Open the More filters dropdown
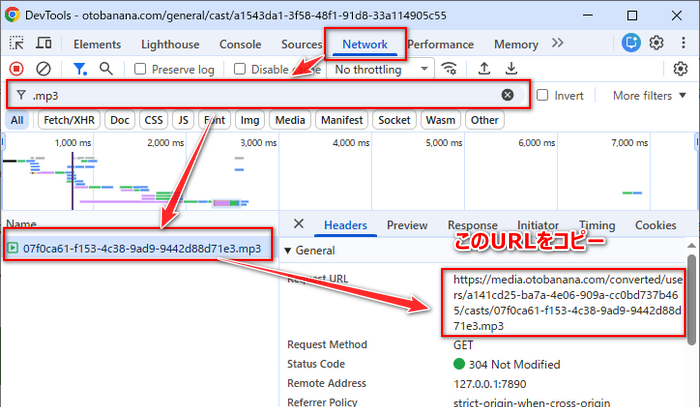 tap(649, 96)
